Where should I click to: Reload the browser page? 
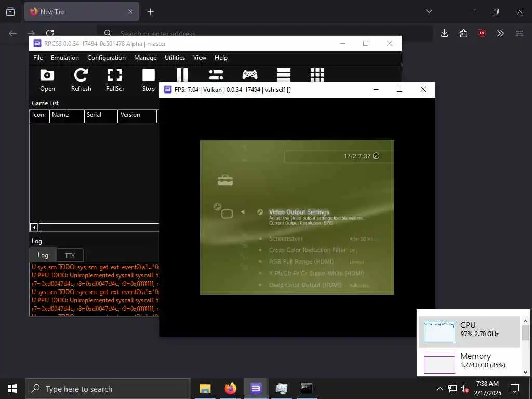50,33
